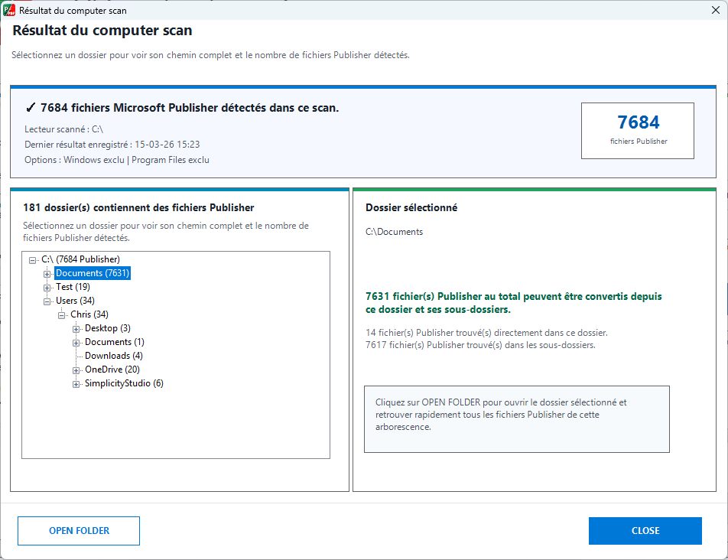Click the OPEN FOLDER button
Viewport: 728px width, 560px height.
click(x=79, y=531)
